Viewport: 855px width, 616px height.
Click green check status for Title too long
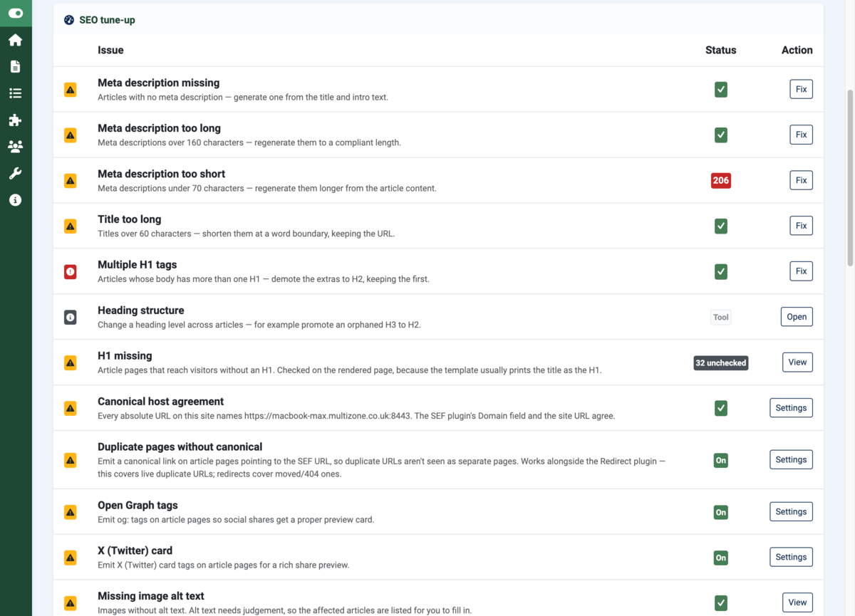click(721, 226)
